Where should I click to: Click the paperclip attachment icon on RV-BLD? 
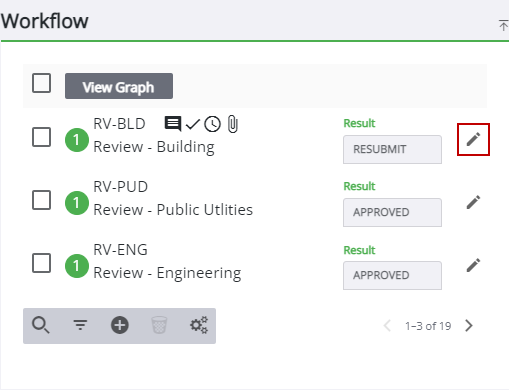tap(233, 124)
